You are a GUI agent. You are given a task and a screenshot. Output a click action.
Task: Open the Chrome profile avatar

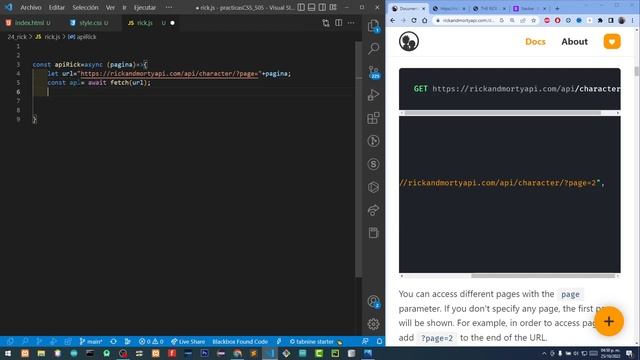pos(622,20)
